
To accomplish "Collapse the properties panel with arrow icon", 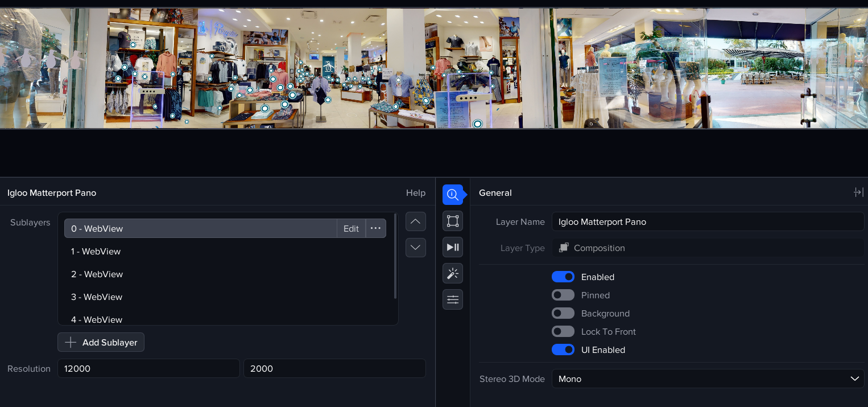I will tap(858, 193).
